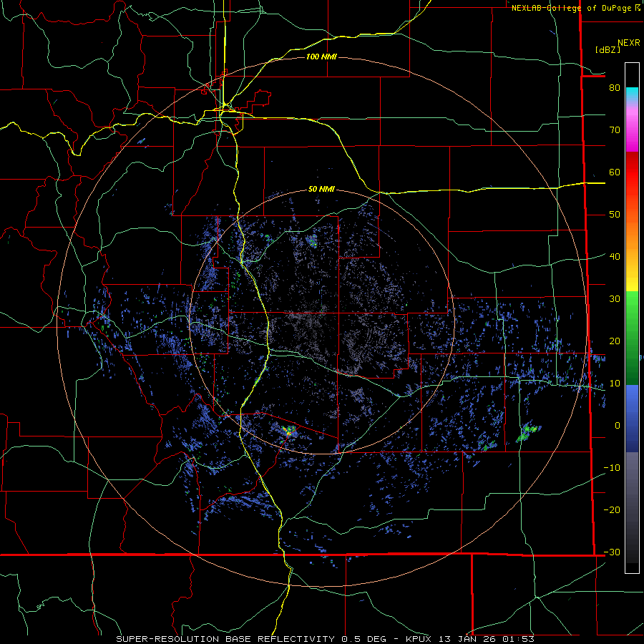This screenshot has width=644, height=644.
Task: Click the 70 dBZ scale value
Action: click(615, 130)
